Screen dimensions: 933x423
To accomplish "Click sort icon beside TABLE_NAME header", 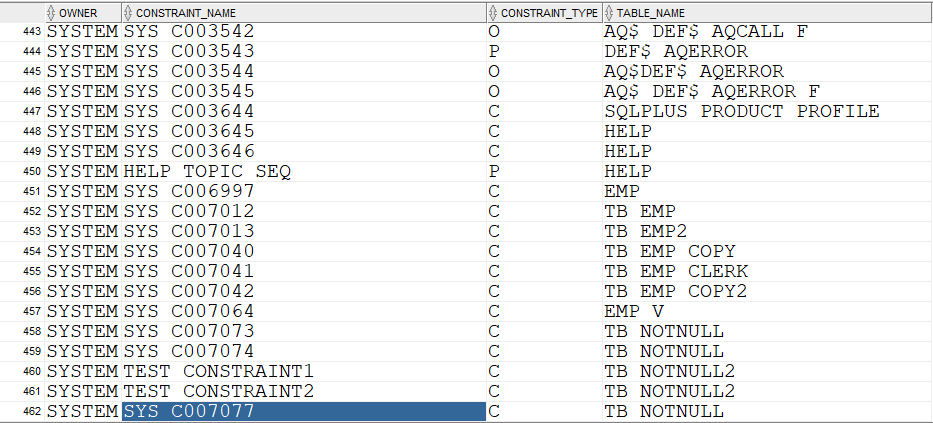I will click(609, 12).
